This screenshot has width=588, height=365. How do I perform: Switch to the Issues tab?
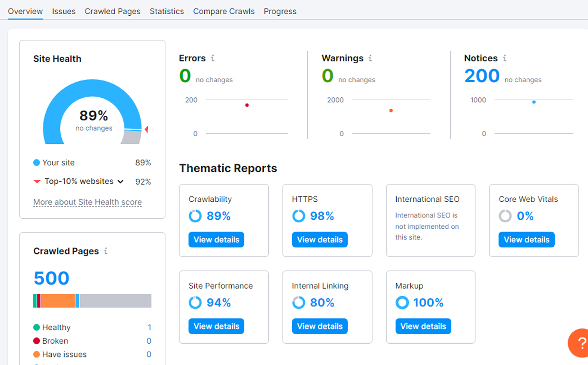[x=64, y=11]
